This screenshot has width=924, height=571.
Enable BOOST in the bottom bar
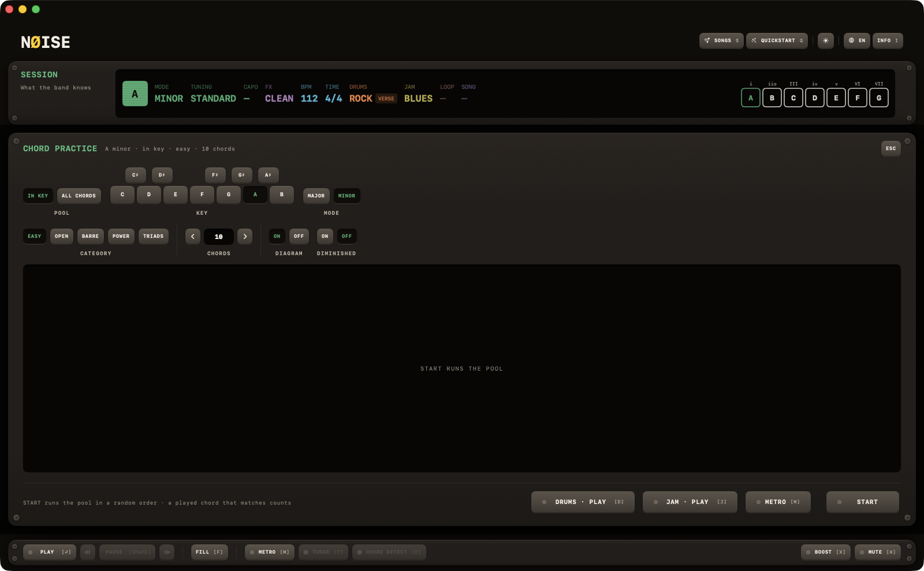826,552
